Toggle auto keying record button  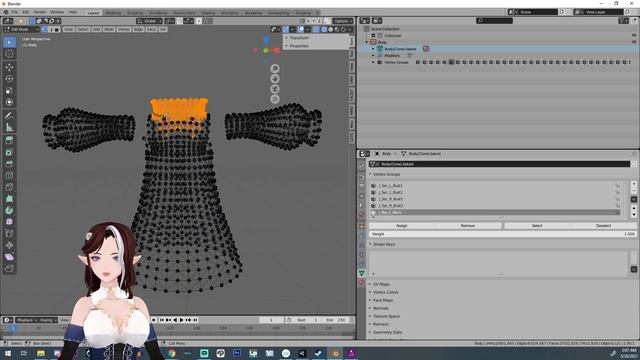coord(154,320)
